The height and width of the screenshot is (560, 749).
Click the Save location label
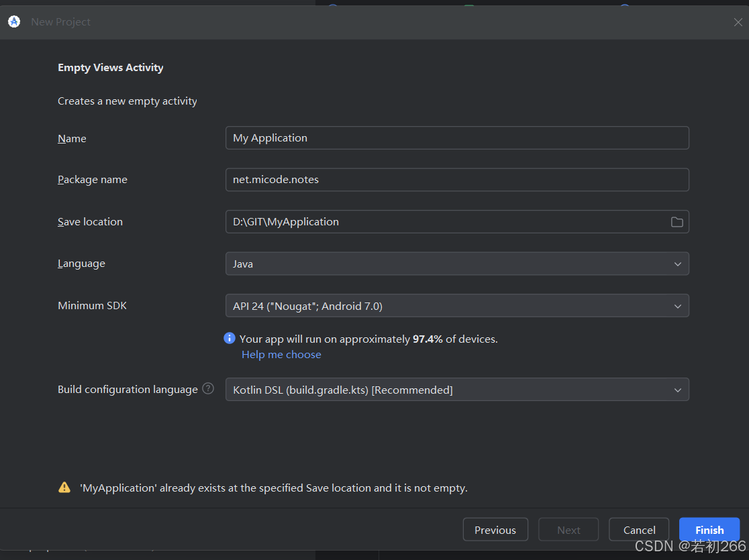point(91,221)
